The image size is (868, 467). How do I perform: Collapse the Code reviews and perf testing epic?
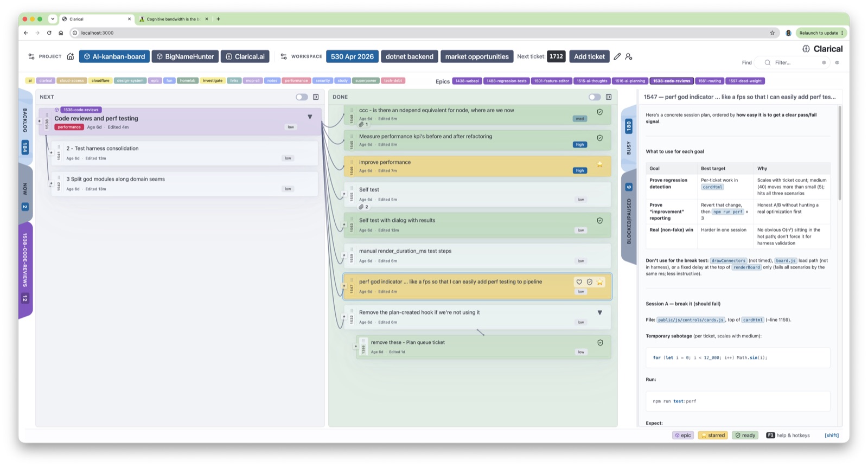tap(310, 117)
